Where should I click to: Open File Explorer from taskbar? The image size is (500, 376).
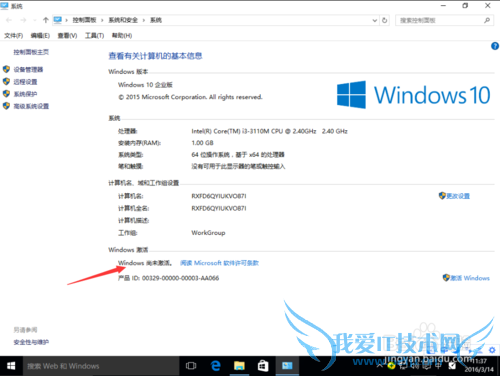pos(239,366)
